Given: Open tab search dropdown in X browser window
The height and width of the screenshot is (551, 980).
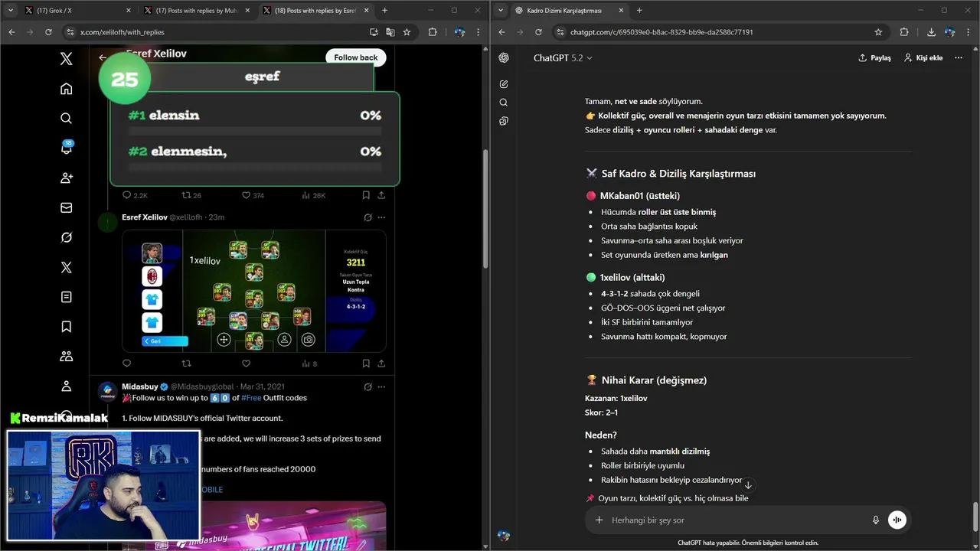Looking at the screenshot, I should (11, 11).
